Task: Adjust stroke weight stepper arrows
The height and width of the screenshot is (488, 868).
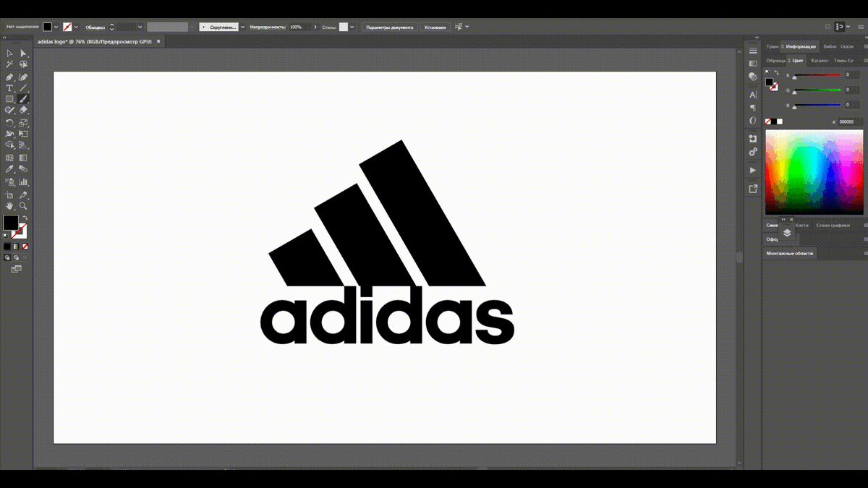Action: tap(112, 27)
